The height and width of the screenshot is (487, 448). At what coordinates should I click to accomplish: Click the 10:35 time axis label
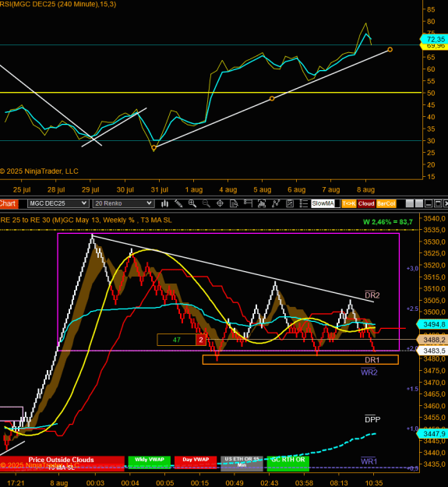[373, 483]
